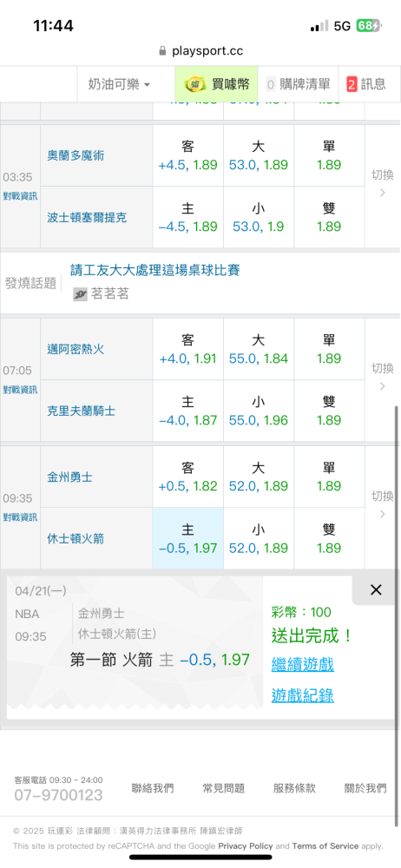Click the 遊戲紀錄 link
This screenshot has width=401, height=868.
[x=302, y=695]
